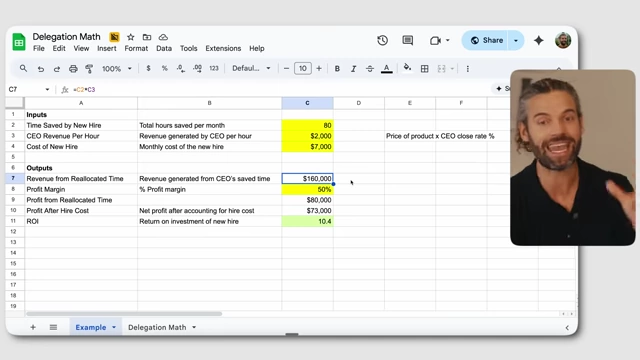Viewport: 640px width, 360px height.
Task: Format as percent
Action: [164, 69]
